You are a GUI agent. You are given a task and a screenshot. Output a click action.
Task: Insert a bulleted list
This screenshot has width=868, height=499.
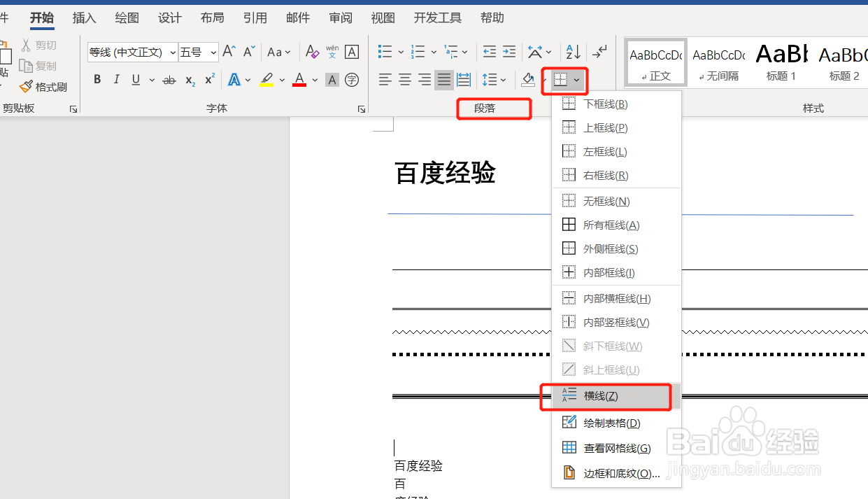point(385,52)
